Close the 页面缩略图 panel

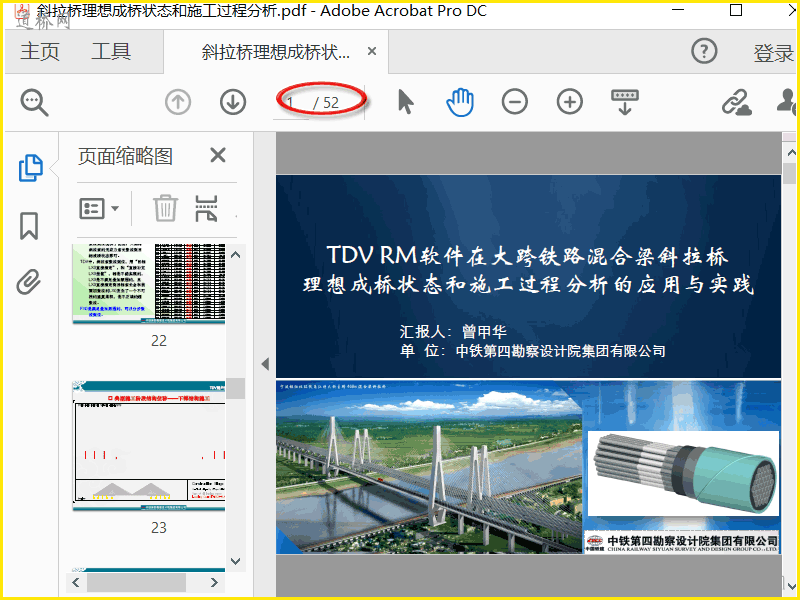pos(218,155)
